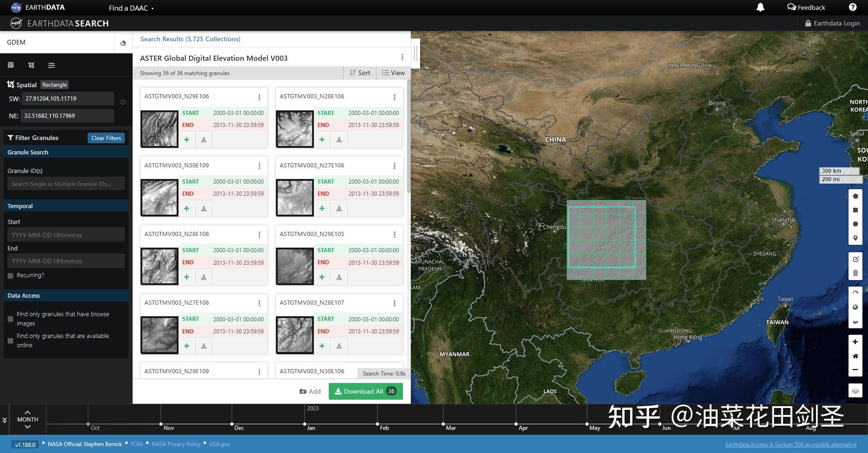Viewport: 868px width, 453px height.
Task: Open USA.gov footer link
Action: 219,444
